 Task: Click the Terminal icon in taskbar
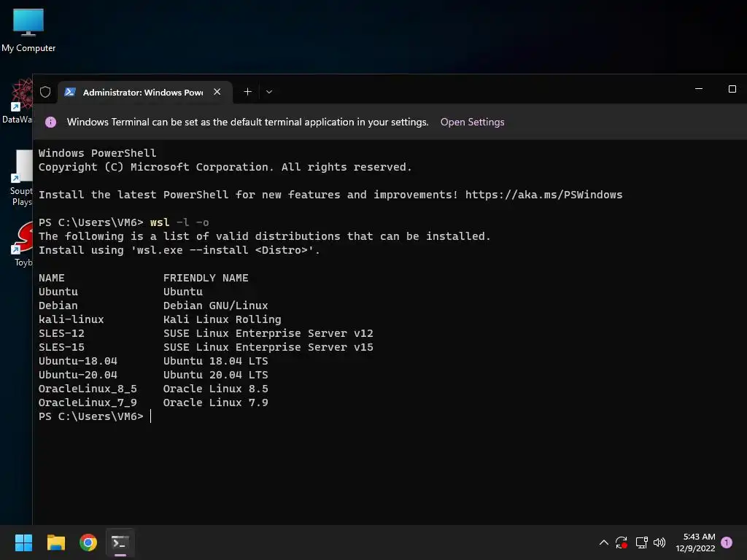[x=120, y=542]
